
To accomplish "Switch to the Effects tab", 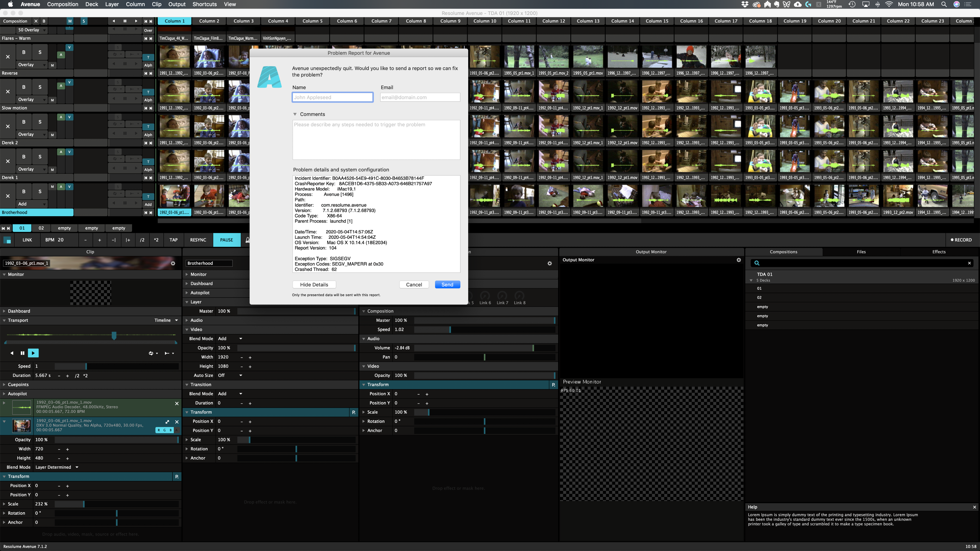I will coord(939,252).
